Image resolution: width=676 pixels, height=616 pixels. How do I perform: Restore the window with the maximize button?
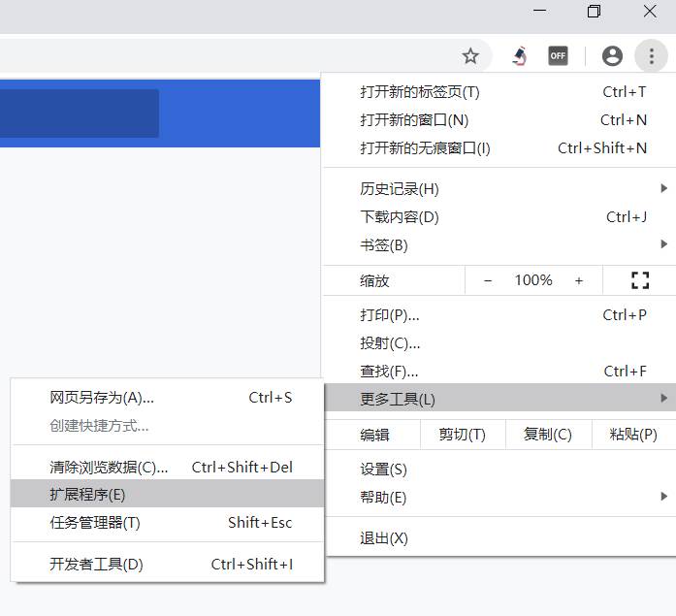[x=594, y=12]
